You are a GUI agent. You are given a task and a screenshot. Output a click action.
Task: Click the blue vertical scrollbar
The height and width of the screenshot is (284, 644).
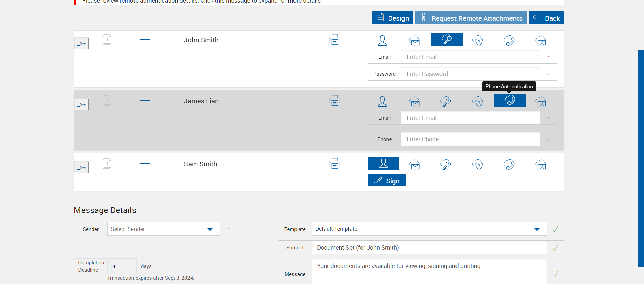click(641, 158)
